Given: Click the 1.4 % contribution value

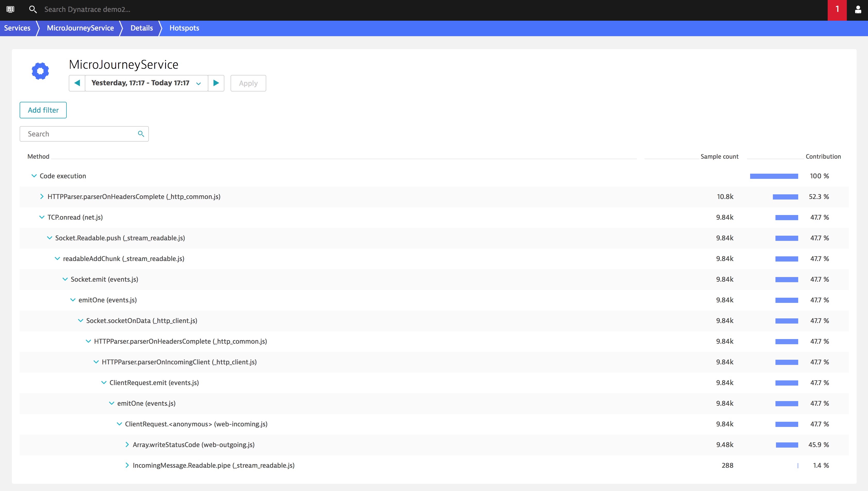Looking at the screenshot, I should point(821,465).
